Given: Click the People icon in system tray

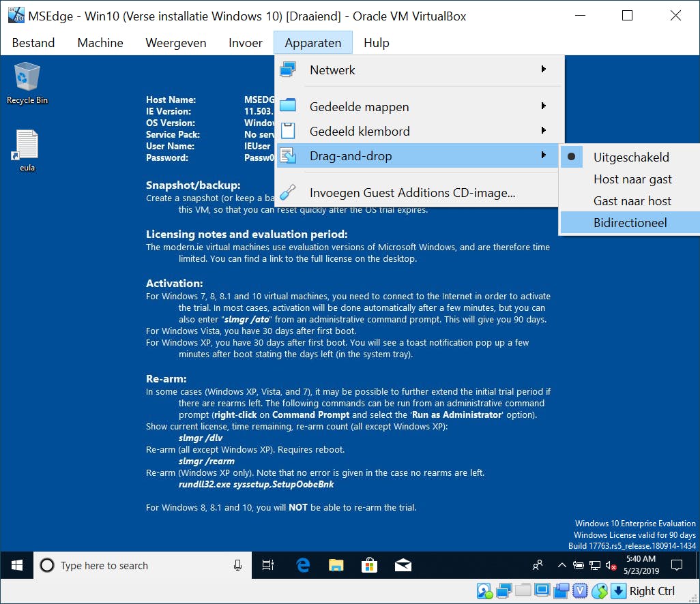Looking at the screenshot, I should (x=538, y=565).
